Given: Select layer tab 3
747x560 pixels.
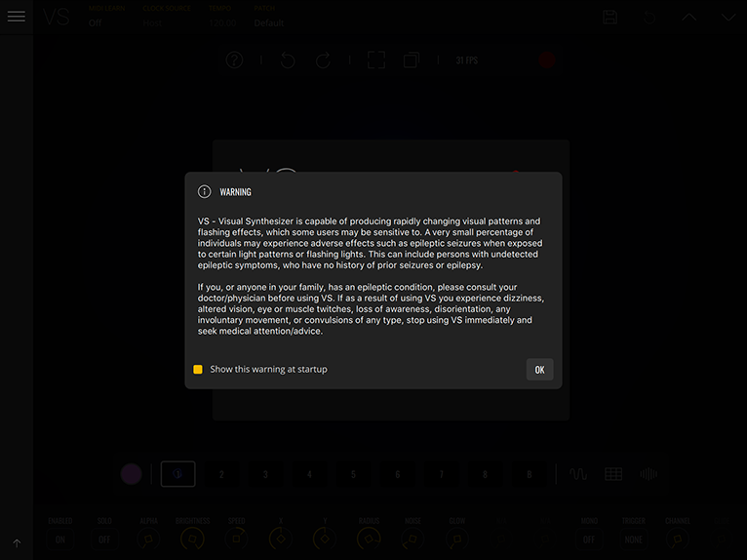Looking at the screenshot, I should pos(265,474).
